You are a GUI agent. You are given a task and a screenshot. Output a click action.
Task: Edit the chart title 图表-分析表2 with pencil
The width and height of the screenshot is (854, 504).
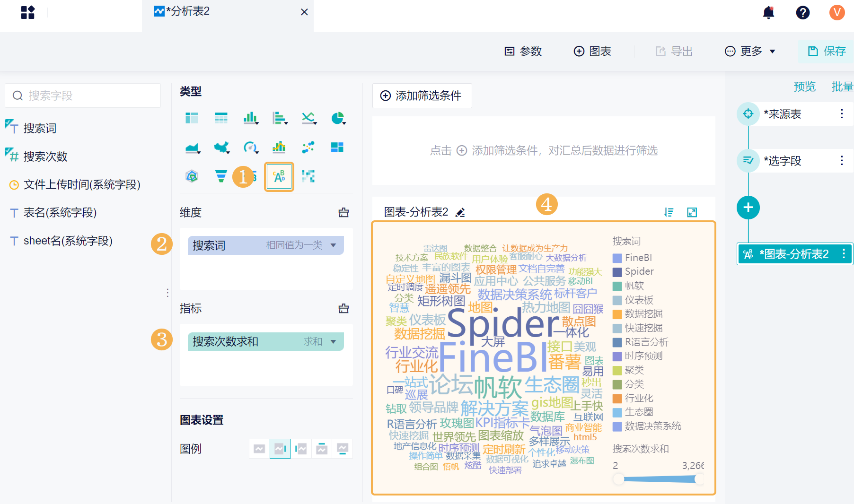coord(460,212)
